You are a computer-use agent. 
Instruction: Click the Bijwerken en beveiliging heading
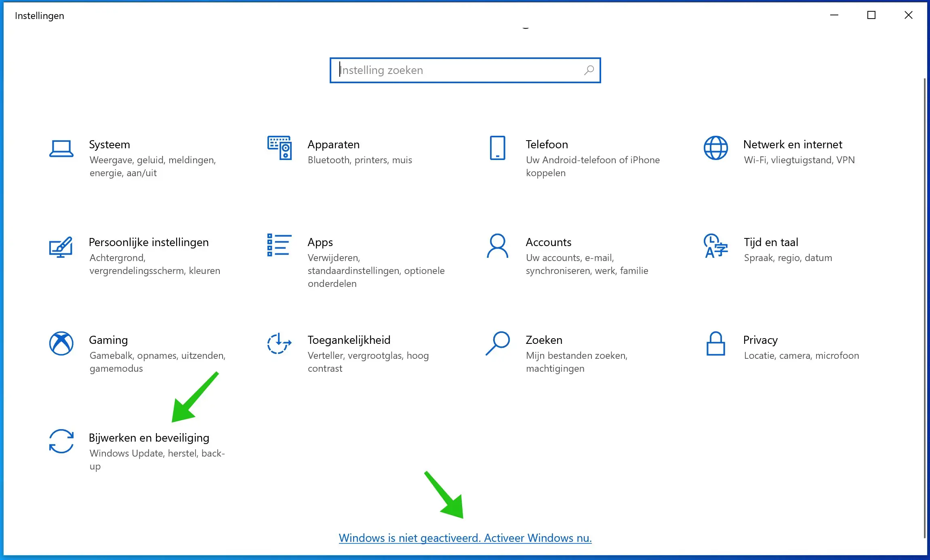click(x=149, y=438)
